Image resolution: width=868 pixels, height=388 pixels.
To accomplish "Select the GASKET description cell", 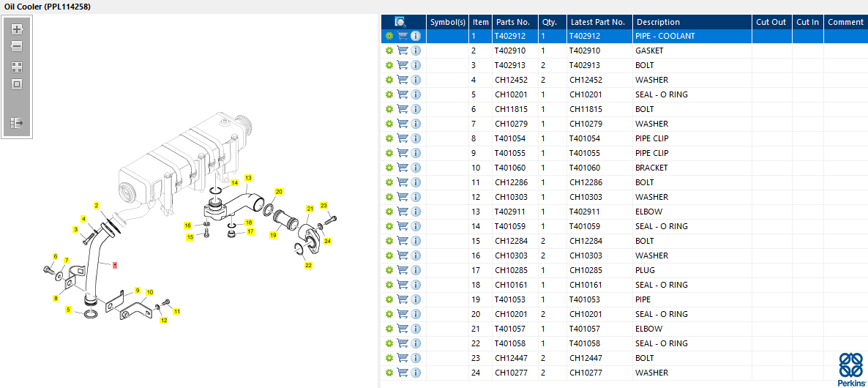I will point(692,51).
